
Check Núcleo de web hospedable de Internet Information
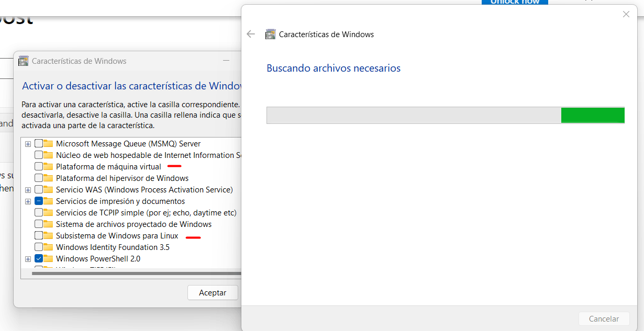[x=39, y=155]
